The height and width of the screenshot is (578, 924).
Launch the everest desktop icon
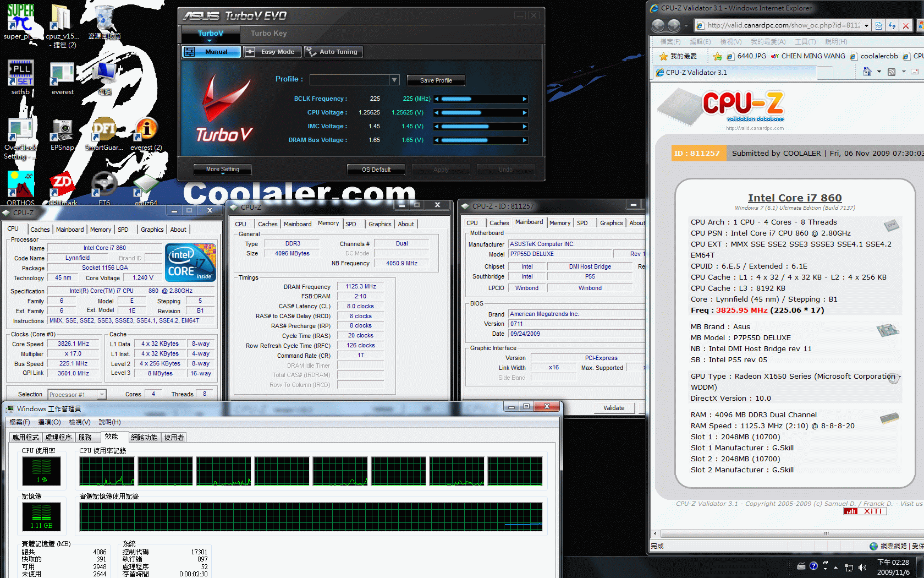(62, 78)
